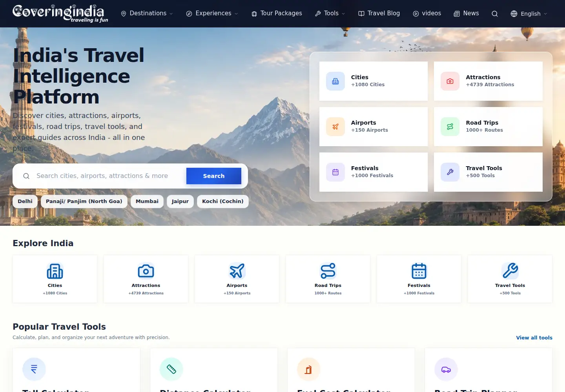This screenshot has height=392, width=565.
Task: Open Travel Tools wrench icon under Explore India
Action: 510,271
